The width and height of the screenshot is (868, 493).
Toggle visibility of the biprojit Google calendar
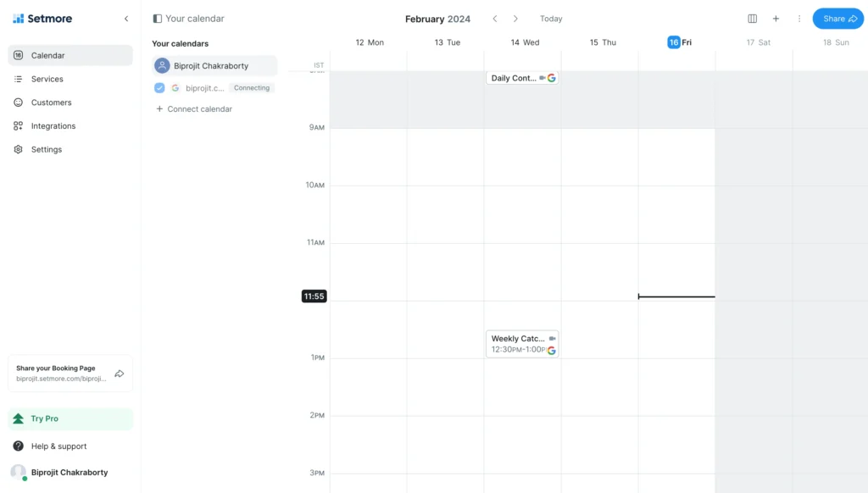(x=159, y=87)
